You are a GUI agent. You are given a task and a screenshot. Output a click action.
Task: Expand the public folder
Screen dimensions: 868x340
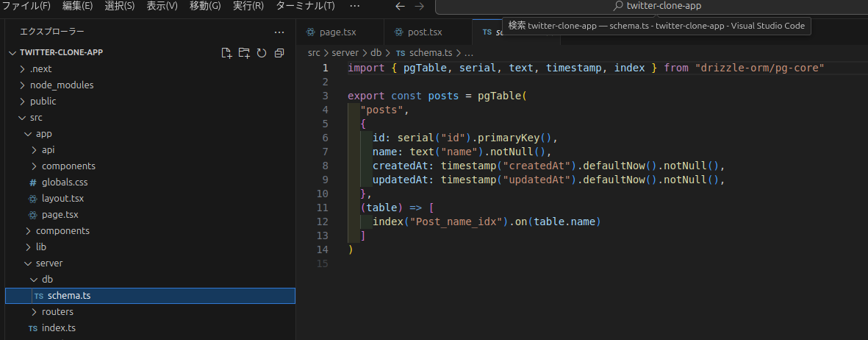coord(151,102)
